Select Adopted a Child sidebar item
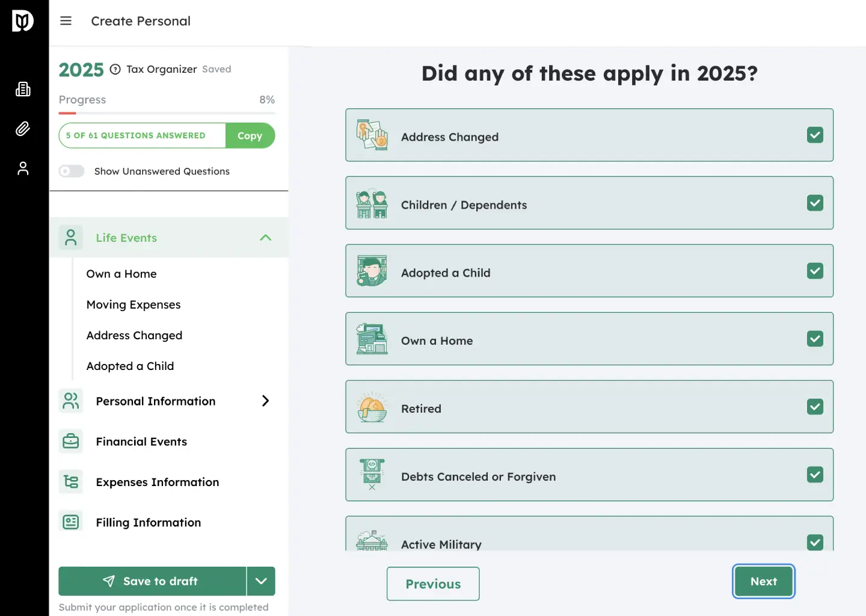The image size is (866, 616). point(130,366)
